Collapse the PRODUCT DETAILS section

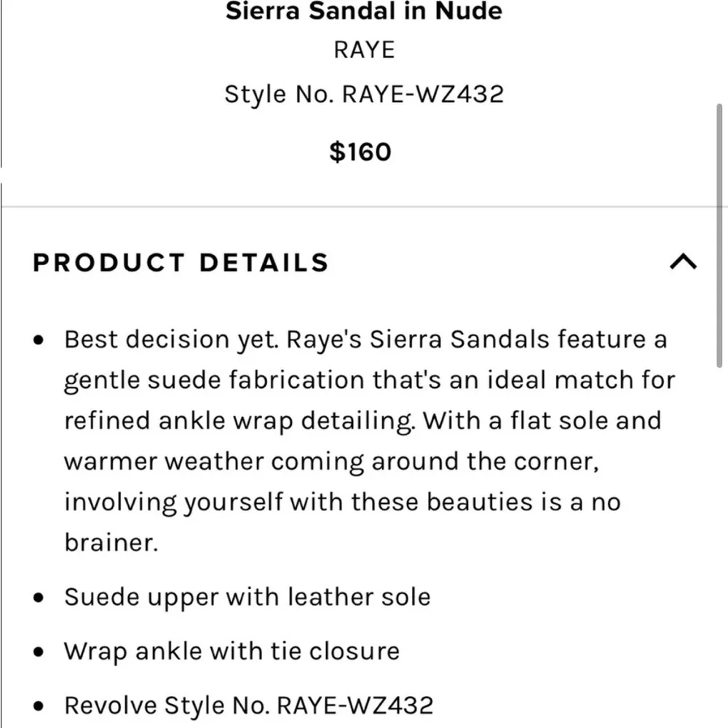tap(681, 261)
